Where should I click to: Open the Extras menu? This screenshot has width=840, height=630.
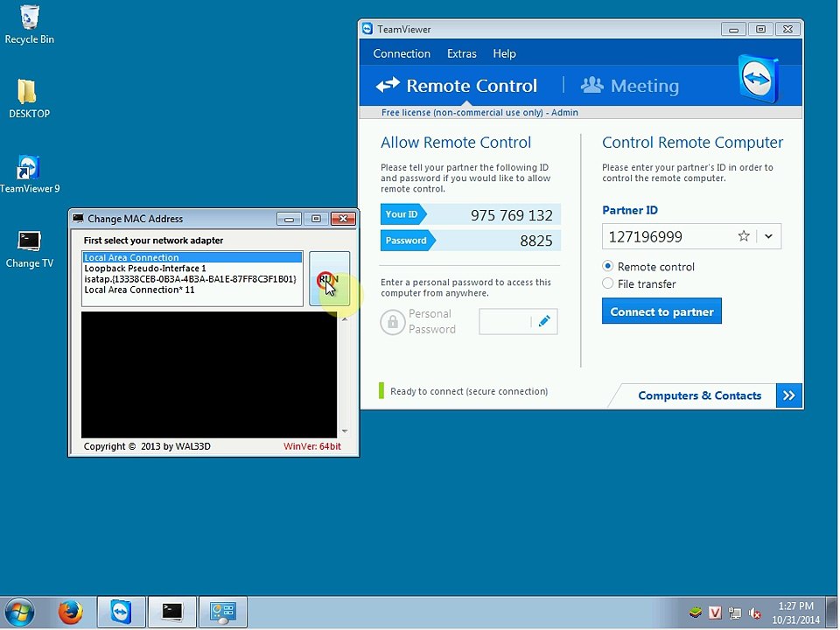click(x=462, y=53)
